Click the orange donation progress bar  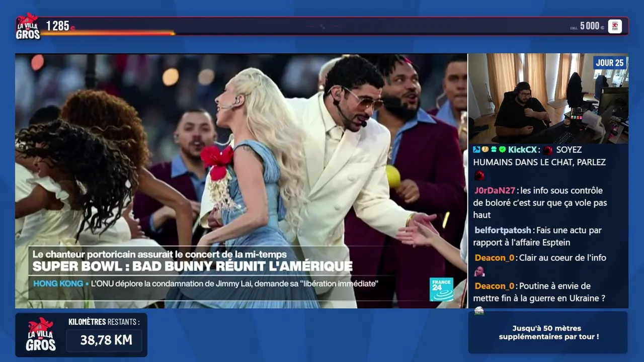tap(108, 34)
